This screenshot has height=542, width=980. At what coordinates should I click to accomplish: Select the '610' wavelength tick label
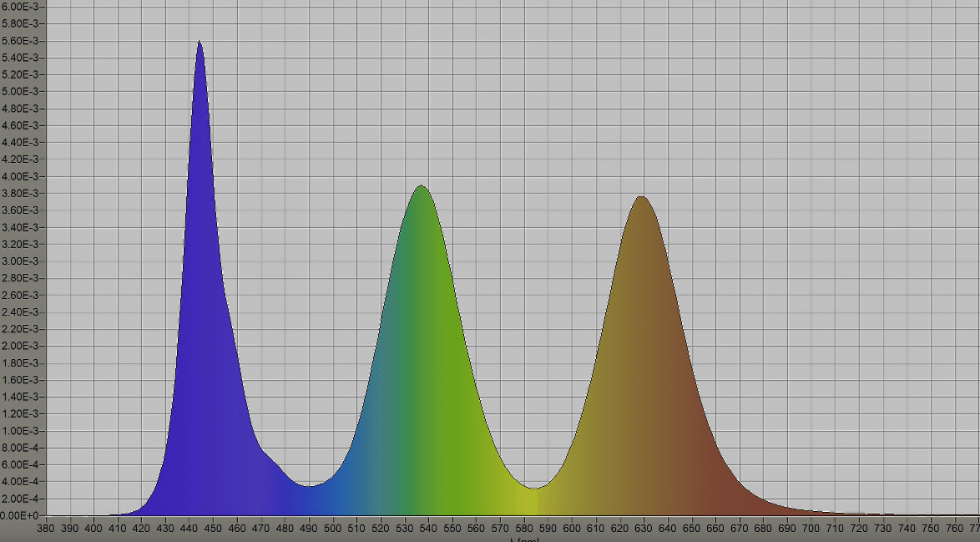(596, 529)
